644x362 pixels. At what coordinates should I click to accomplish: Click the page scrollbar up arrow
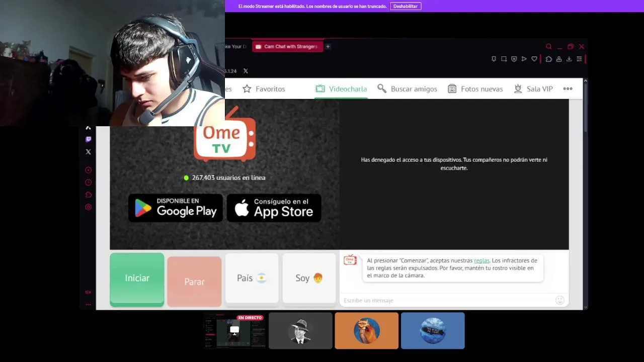coord(586,81)
